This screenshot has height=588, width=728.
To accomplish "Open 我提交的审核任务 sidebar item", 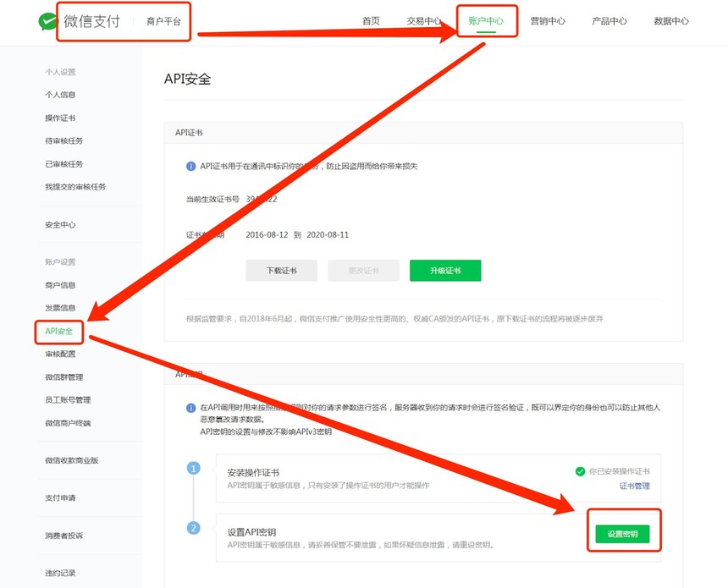I will pos(75,187).
